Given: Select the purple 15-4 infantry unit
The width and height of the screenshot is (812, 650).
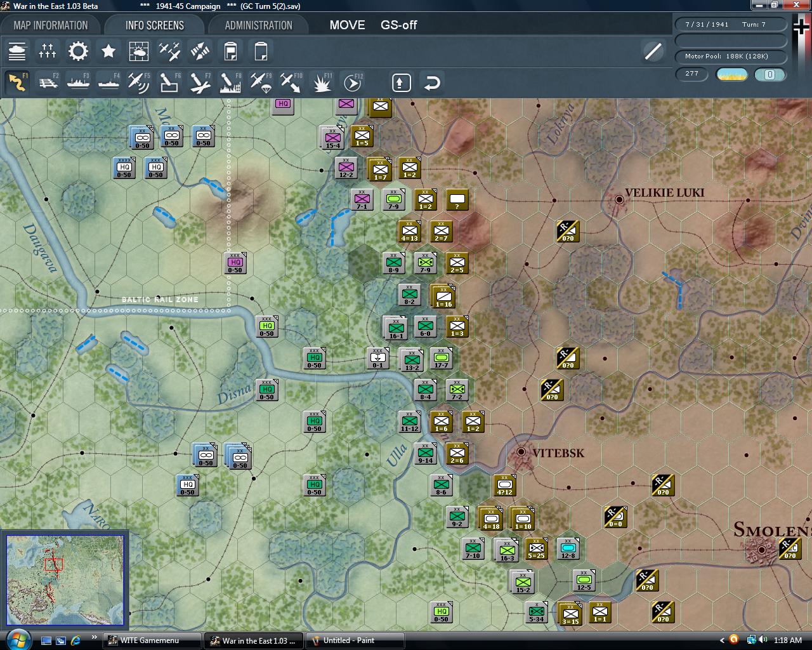Looking at the screenshot, I should (x=332, y=137).
